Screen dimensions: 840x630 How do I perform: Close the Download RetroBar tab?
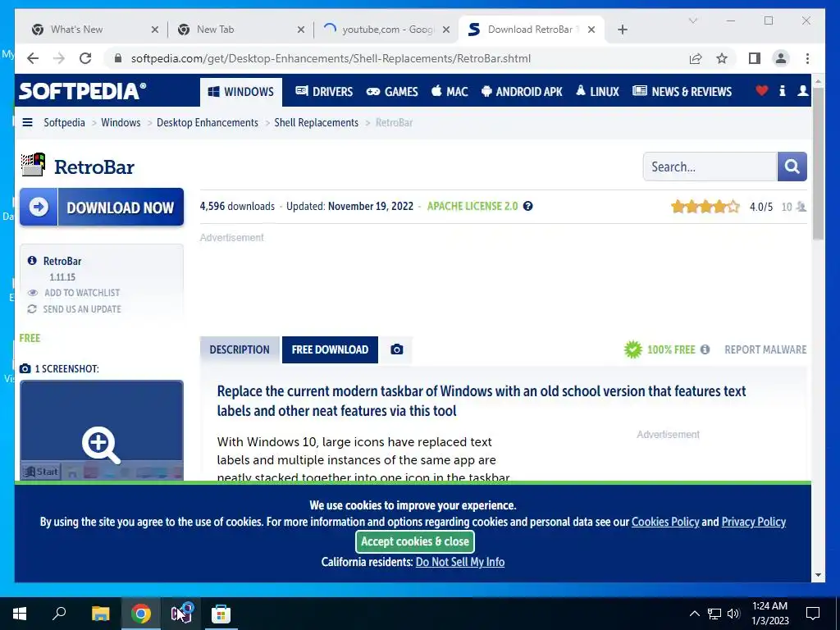(x=591, y=30)
